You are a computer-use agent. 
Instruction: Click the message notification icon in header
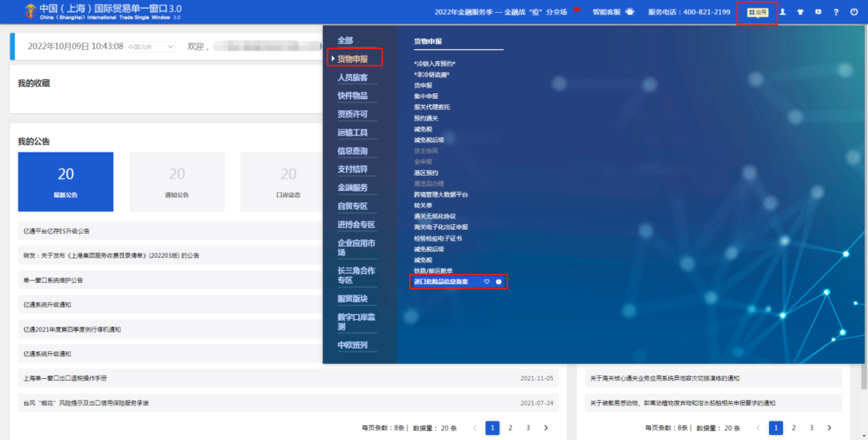pos(818,11)
